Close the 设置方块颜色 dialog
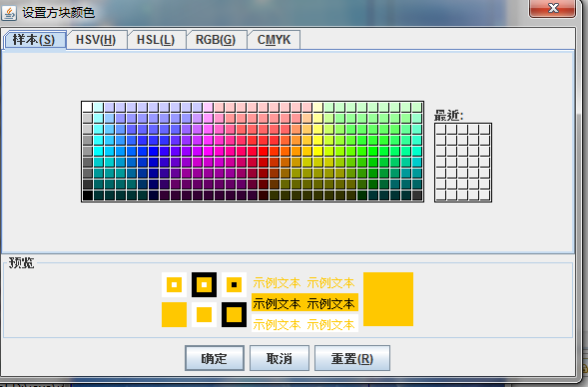The height and width of the screenshot is (387, 588). click(552, 8)
